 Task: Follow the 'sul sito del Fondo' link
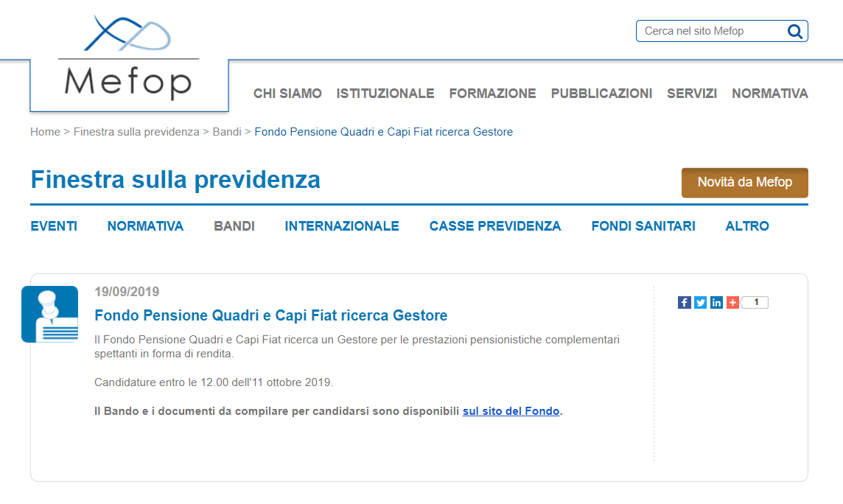tap(511, 411)
